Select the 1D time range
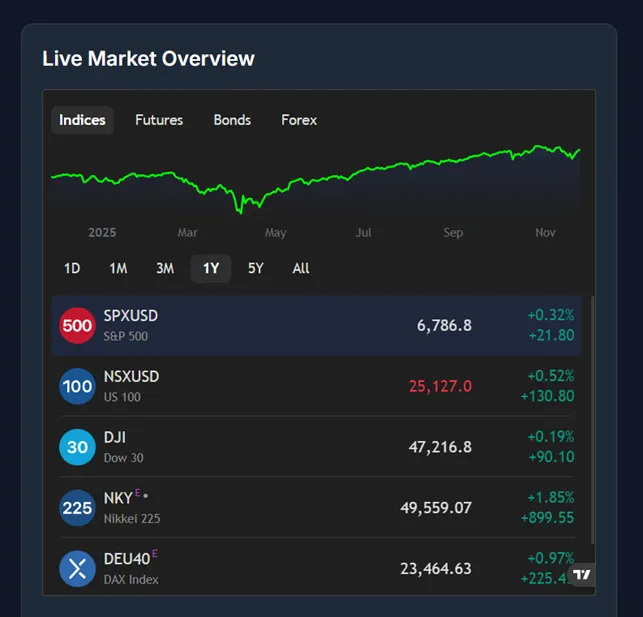This screenshot has height=617, width=643. tap(72, 269)
